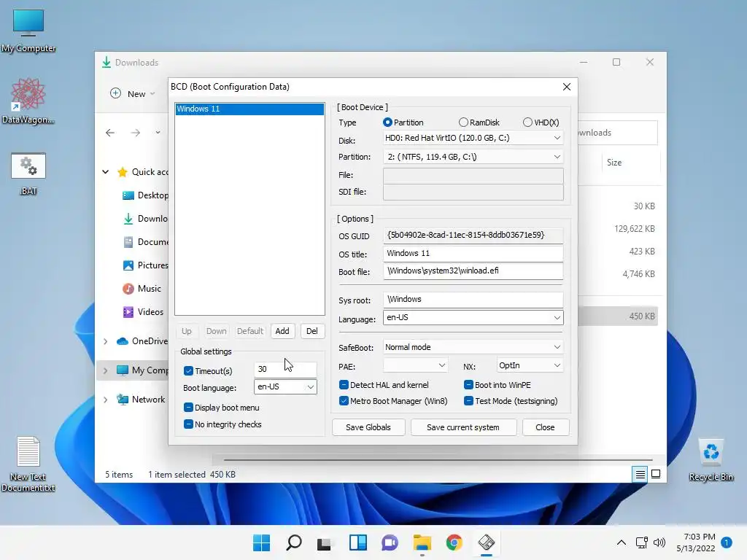747x560 pixels.
Task: Collapse Quick access in Downloads sidebar
Action: tap(106, 172)
